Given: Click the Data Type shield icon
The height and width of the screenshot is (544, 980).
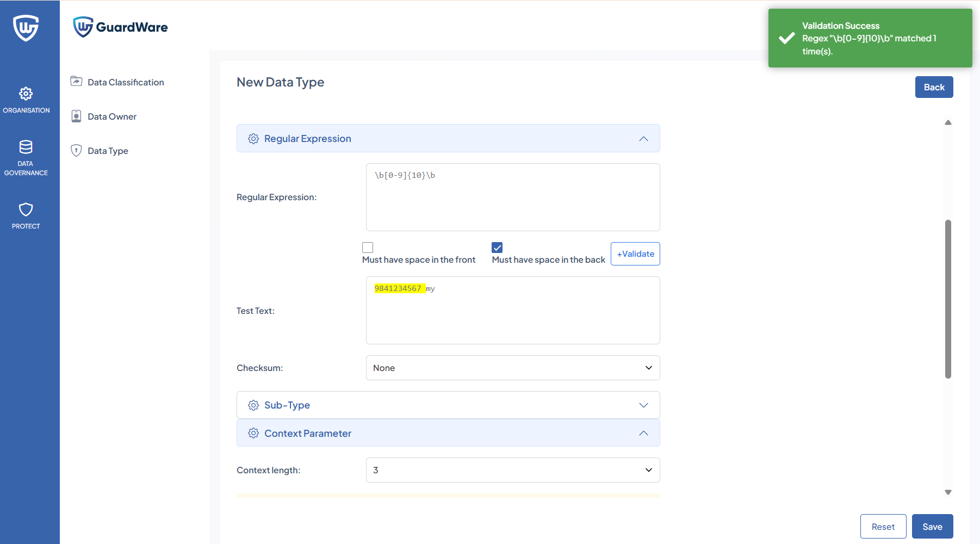Looking at the screenshot, I should tap(76, 151).
